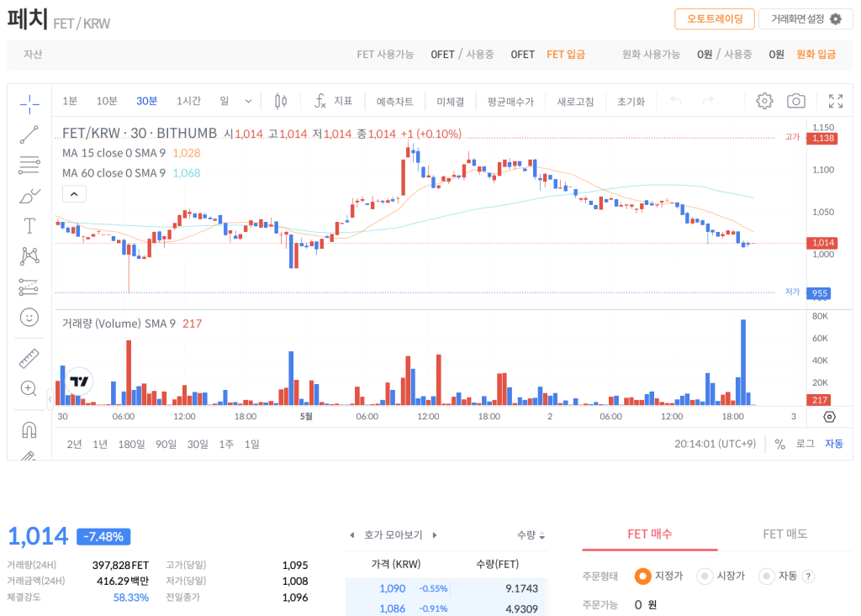Click the 1,090 order book price row
861x616 pixels.
click(446, 588)
